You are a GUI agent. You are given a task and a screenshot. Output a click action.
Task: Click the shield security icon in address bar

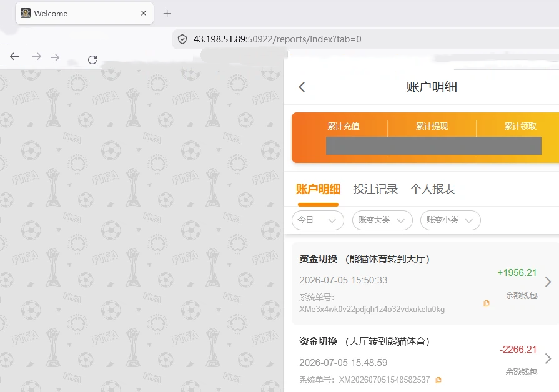coord(182,39)
